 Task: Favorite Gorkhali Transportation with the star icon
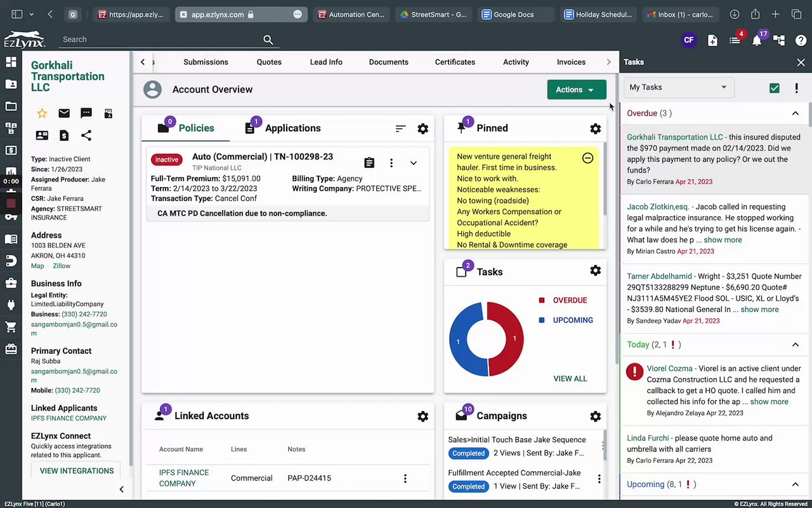click(x=42, y=114)
